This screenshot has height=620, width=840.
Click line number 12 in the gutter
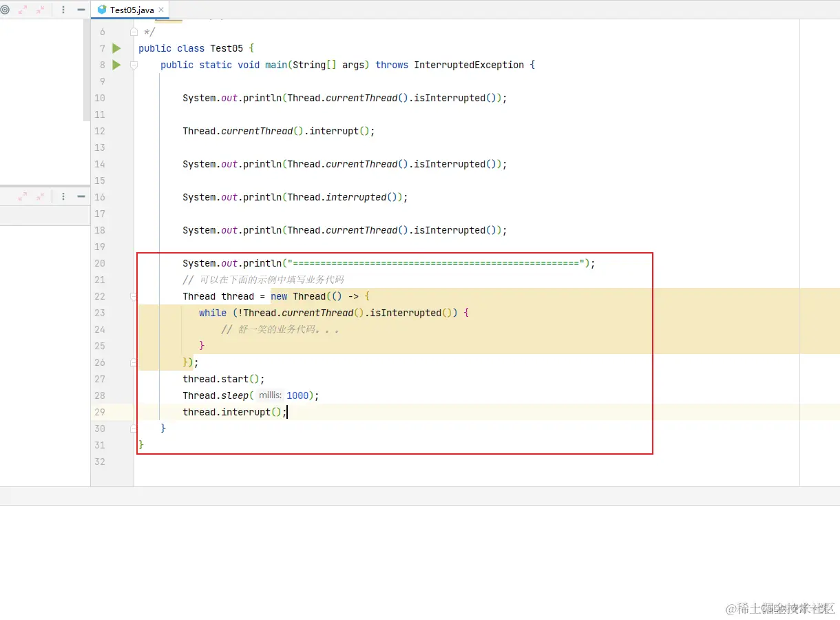pos(100,131)
